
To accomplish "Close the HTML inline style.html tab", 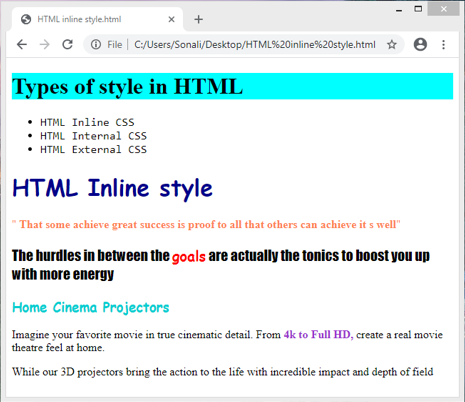I will point(171,19).
